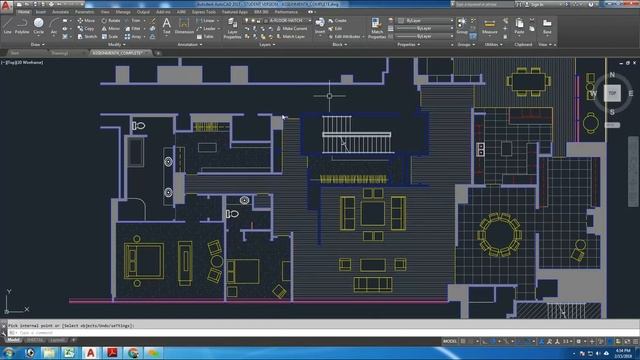640x360 pixels.
Task: Click Edit Attributes button
Action: (344, 36)
